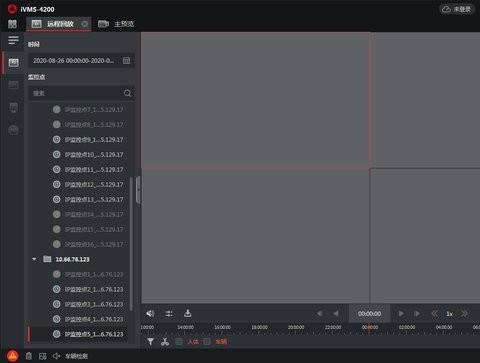480x363 pixels.
Task: Click the volume speaker icon under video
Action: (150, 313)
